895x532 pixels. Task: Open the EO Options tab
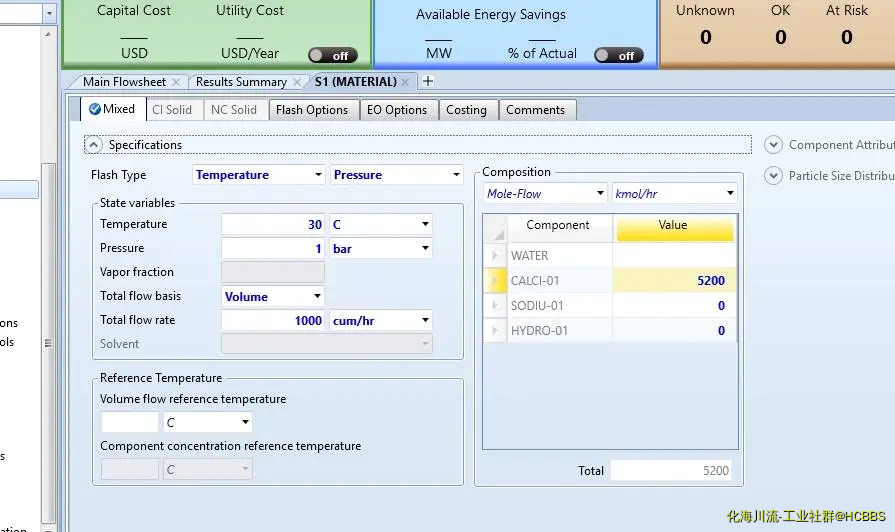(397, 110)
